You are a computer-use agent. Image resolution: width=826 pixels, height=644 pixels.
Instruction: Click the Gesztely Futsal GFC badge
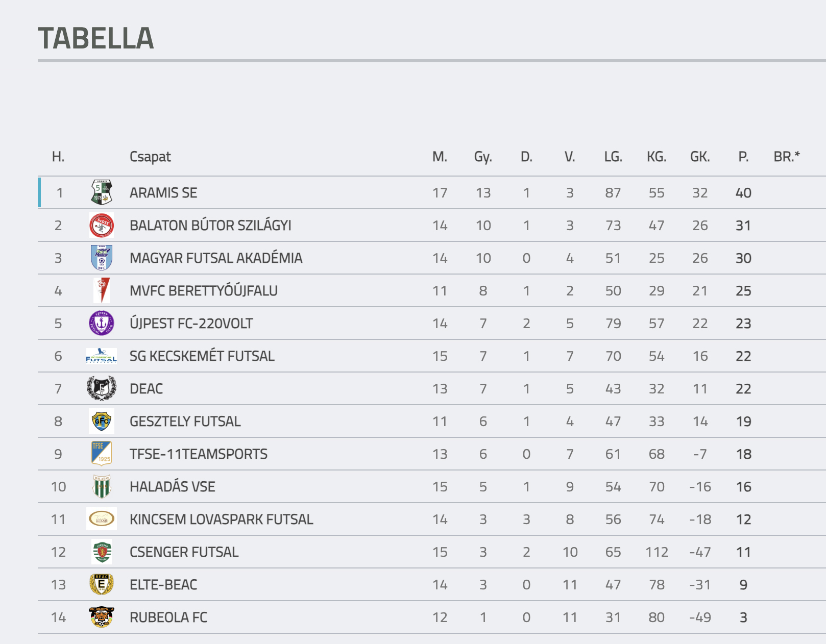(101, 421)
